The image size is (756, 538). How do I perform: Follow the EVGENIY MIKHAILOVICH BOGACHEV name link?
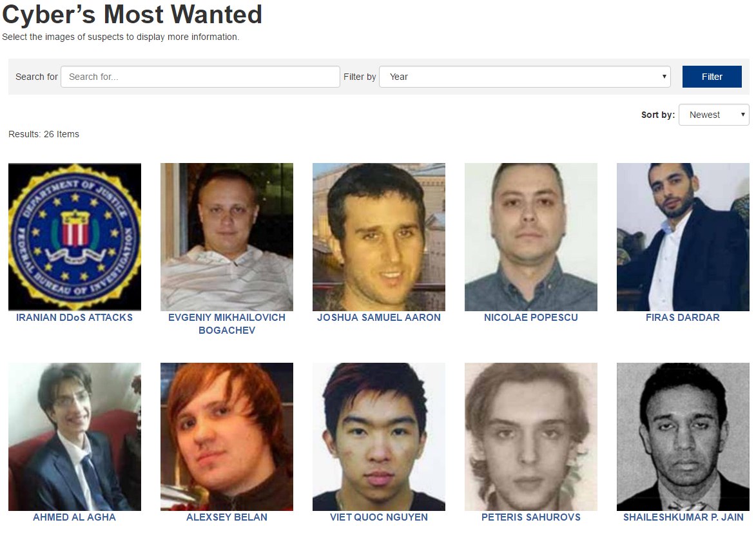click(227, 324)
